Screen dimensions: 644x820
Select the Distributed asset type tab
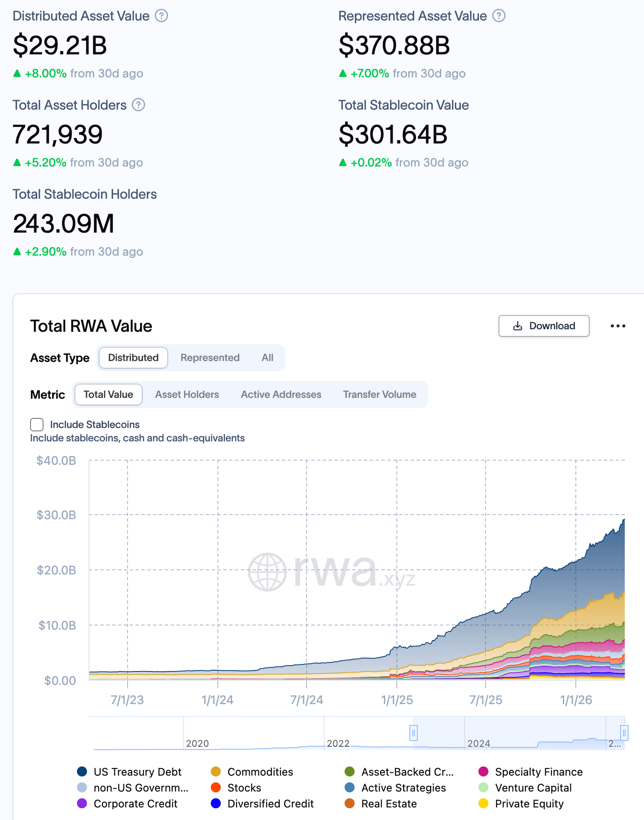click(133, 358)
